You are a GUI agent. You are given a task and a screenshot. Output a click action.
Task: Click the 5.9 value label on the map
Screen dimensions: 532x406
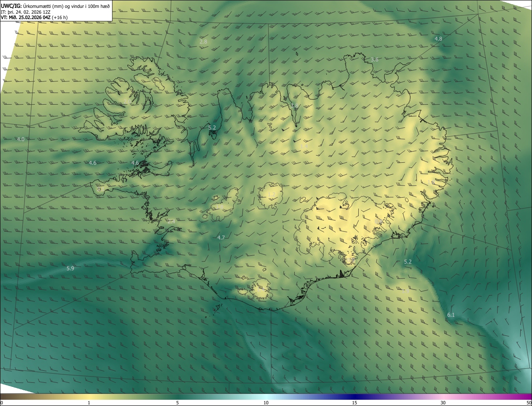[x=71, y=269]
